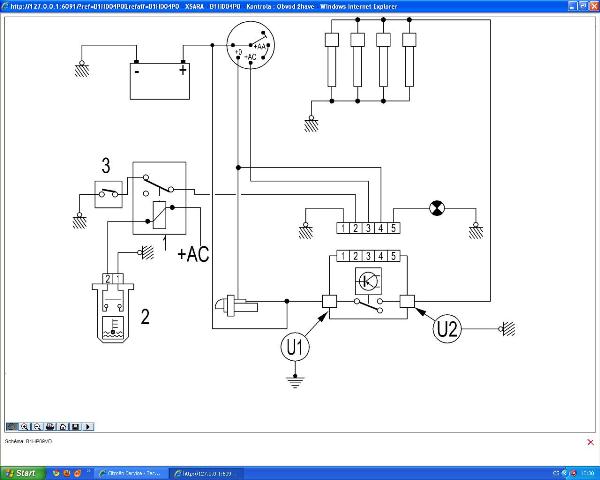Click the zoom in magnifier icon
600x480 pixels.
(x=23, y=427)
